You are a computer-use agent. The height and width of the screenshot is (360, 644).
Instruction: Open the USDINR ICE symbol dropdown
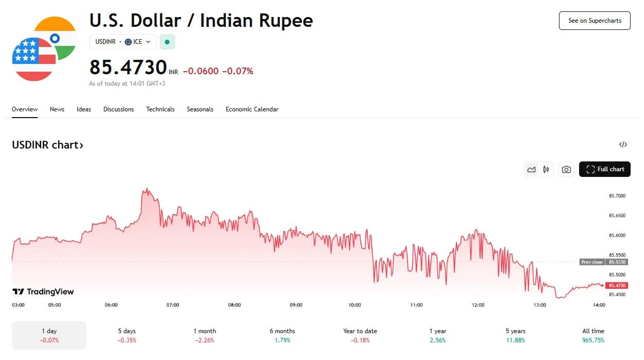point(123,42)
